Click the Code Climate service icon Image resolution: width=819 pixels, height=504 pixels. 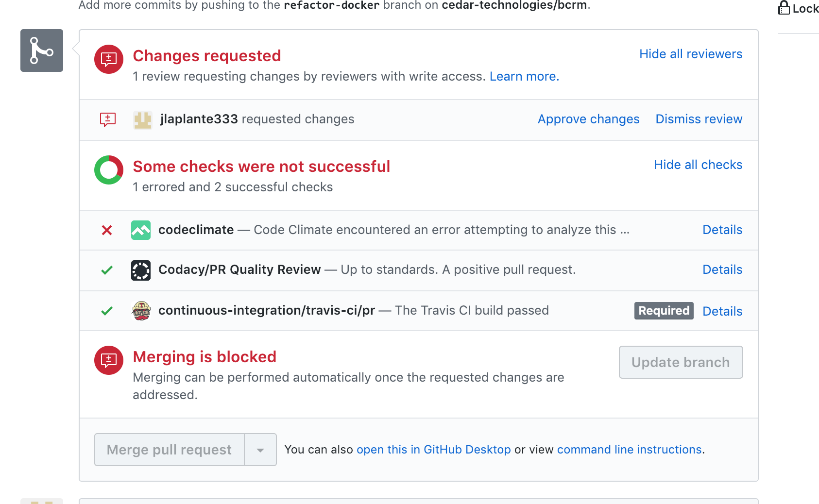click(140, 230)
